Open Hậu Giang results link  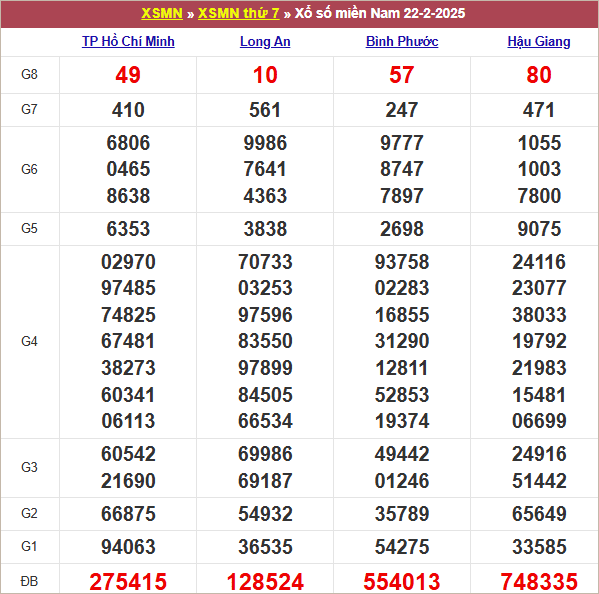(x=539, y=41)
